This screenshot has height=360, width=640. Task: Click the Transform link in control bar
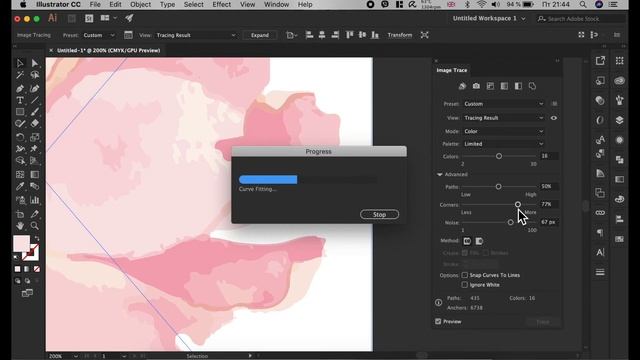click(x=400, y=35)
